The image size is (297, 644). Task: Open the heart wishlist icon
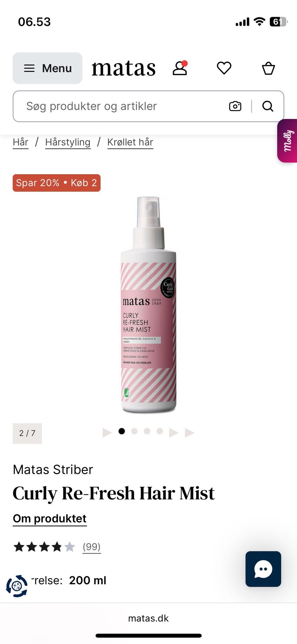[x=224, y=68]
